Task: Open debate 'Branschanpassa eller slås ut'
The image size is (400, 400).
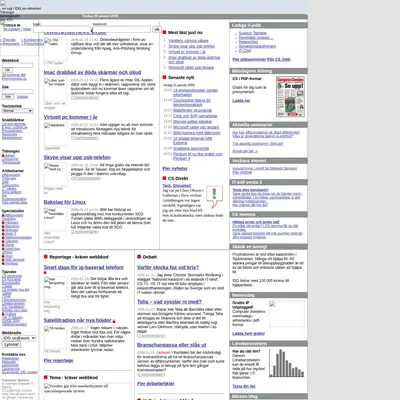Action: [x=172, y=345]
